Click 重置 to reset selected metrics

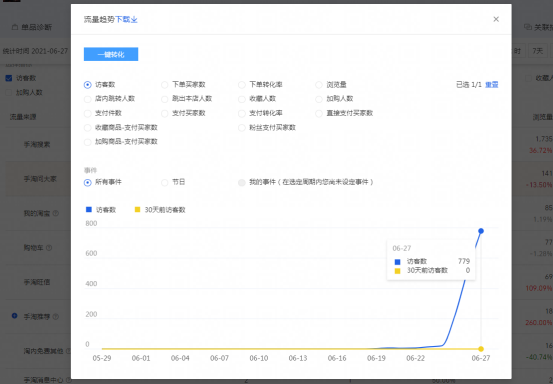click(492, 85)
